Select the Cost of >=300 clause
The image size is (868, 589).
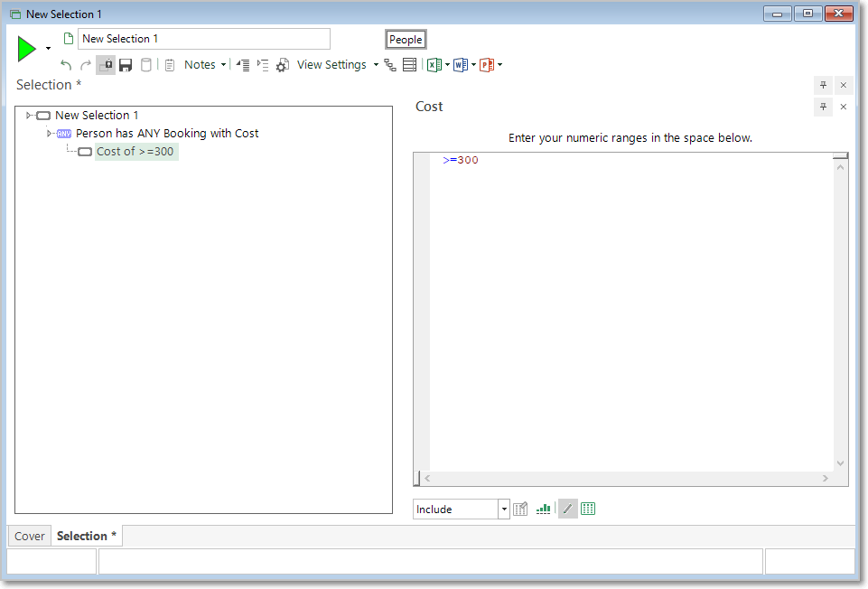pyautogui.click(x=135, y=152)
